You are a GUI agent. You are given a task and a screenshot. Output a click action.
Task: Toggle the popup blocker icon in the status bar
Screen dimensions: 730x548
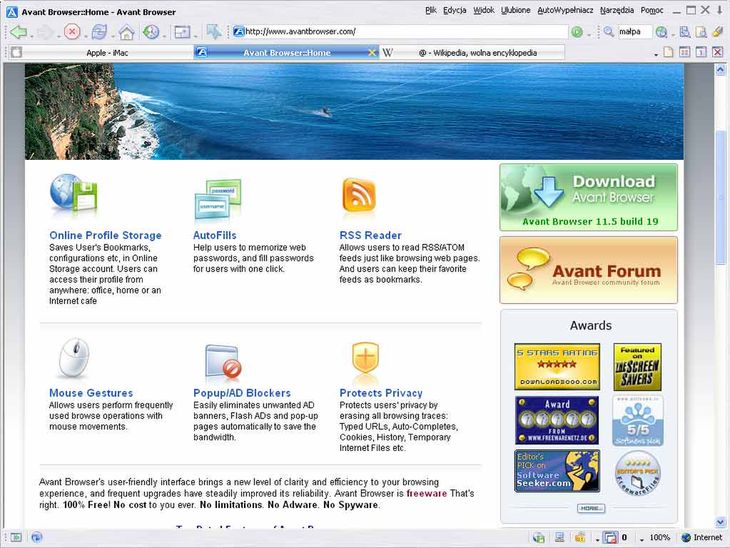tap(610, 538)
